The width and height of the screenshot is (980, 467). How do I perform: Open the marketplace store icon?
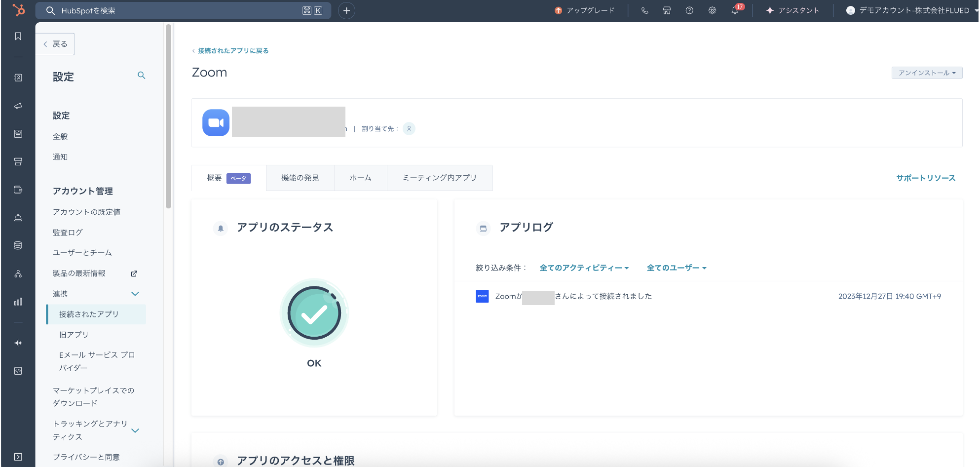[667, 10]
